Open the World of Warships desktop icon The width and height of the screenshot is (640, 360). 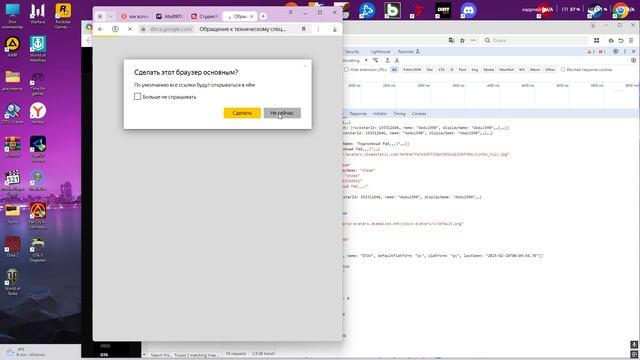point(38,49)
